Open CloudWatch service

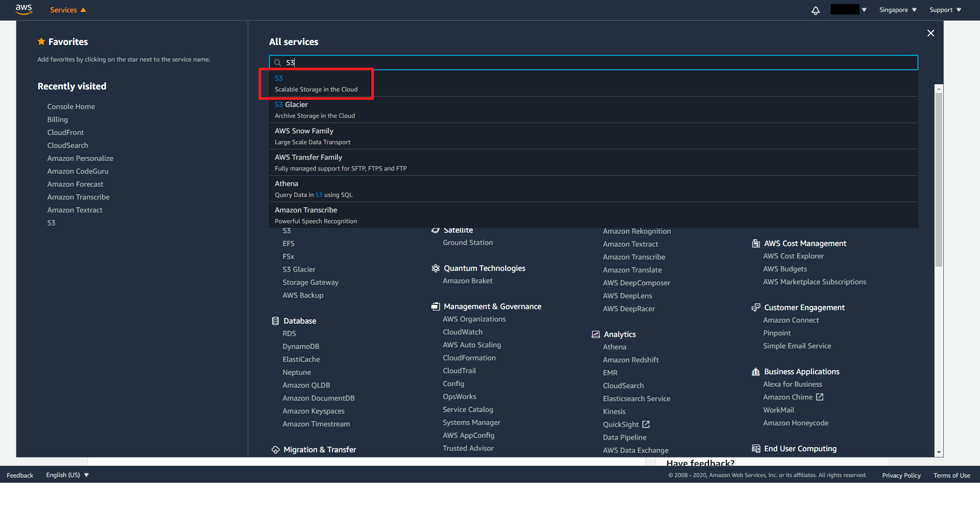pyautogui.click(x=462, y=332)
